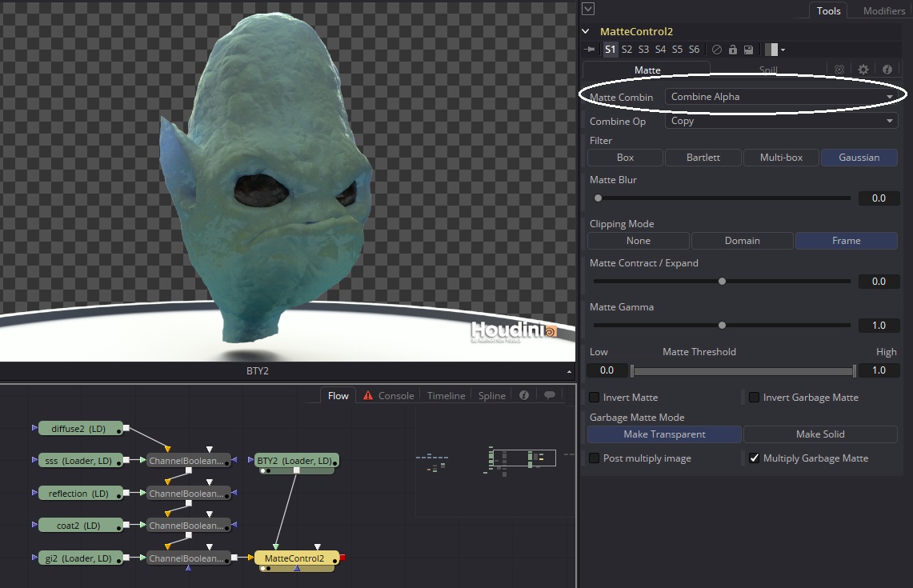Click the warning icon beside the Console tab
This screenshot has width=913, height=588.
[367, 394]
